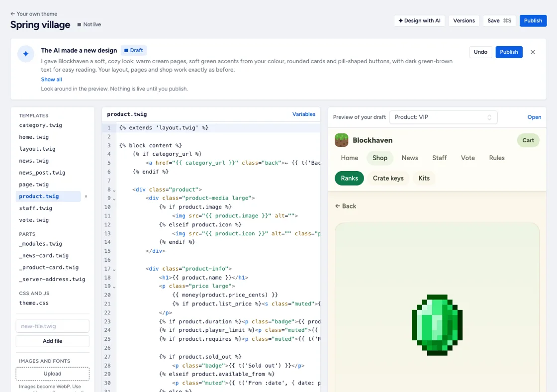The height and width of the screenshot is (392, 557).
Task: Open theme.css file
Action: [34, 303]
